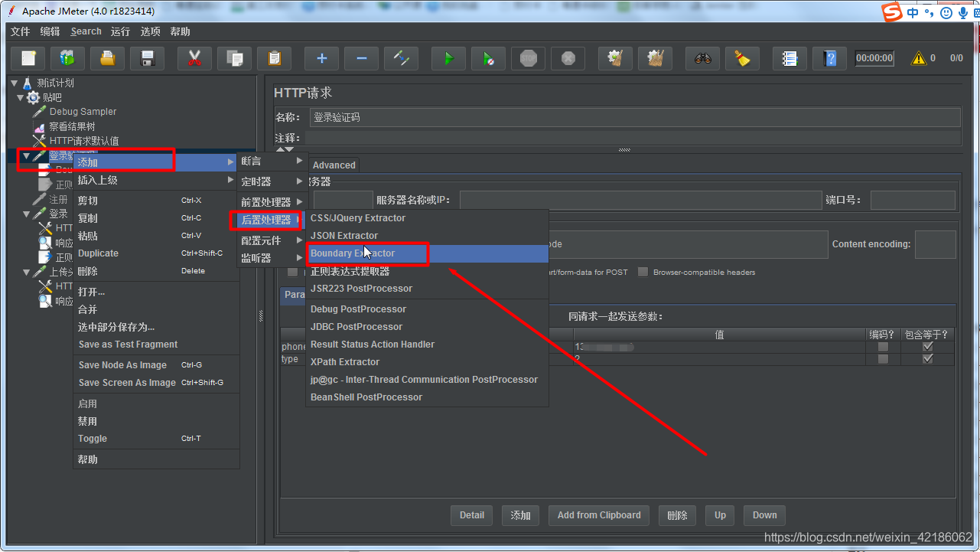Click the Down button
Viewport: 980px width, 552px height.
pyautogui.click(x=764, y=515)
